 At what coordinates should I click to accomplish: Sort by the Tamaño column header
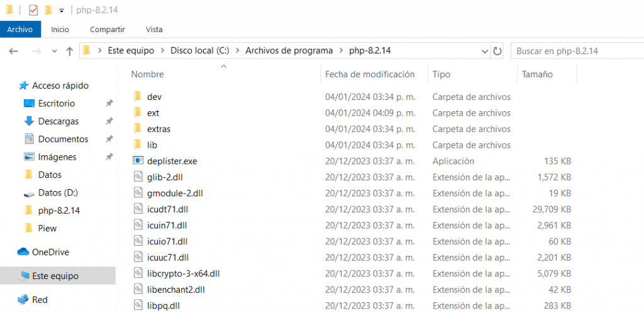pos(537,74)
